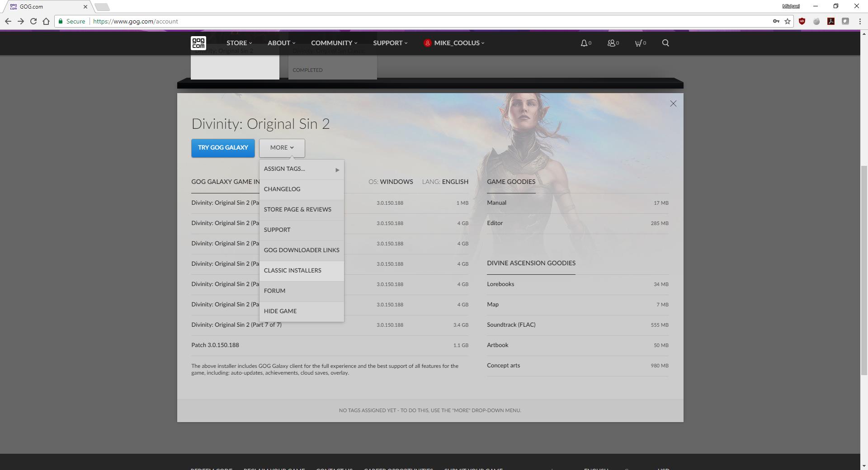
Task: Expand the ASSIGN TAGS submenu
Action: click(302, 169)
